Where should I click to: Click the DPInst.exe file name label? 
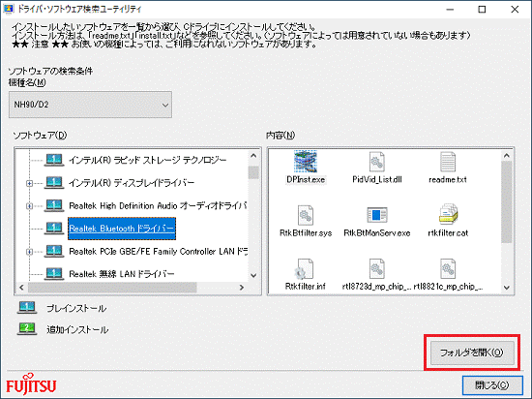coord(306,179)
